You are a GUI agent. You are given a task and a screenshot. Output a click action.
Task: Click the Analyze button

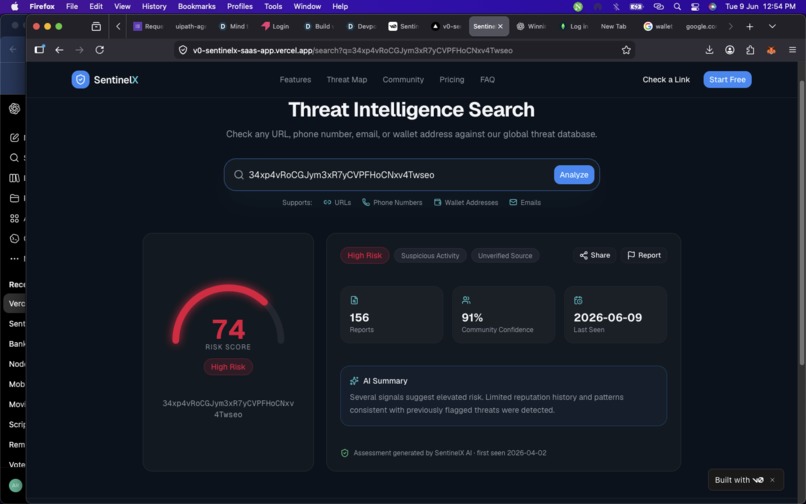point(574,175)
